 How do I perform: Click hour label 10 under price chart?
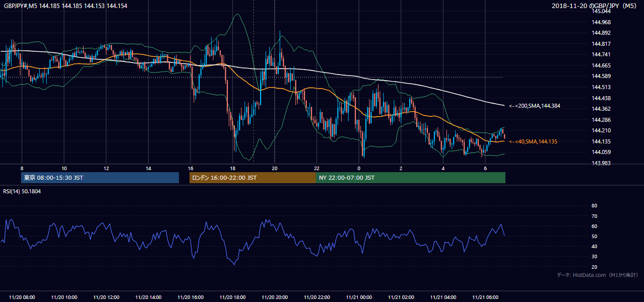point(64,168)
